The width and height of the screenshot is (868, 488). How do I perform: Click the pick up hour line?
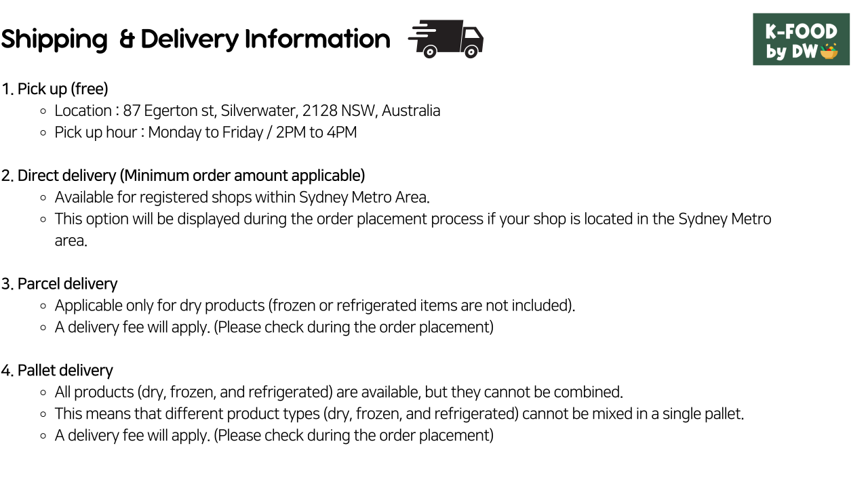(x=205, y=132)
